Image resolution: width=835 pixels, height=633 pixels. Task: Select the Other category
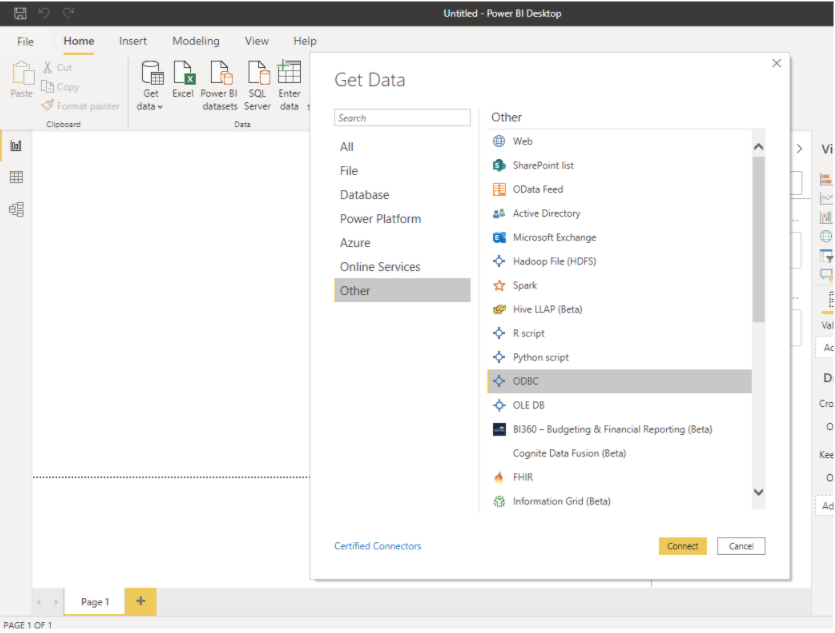[402, 291]
